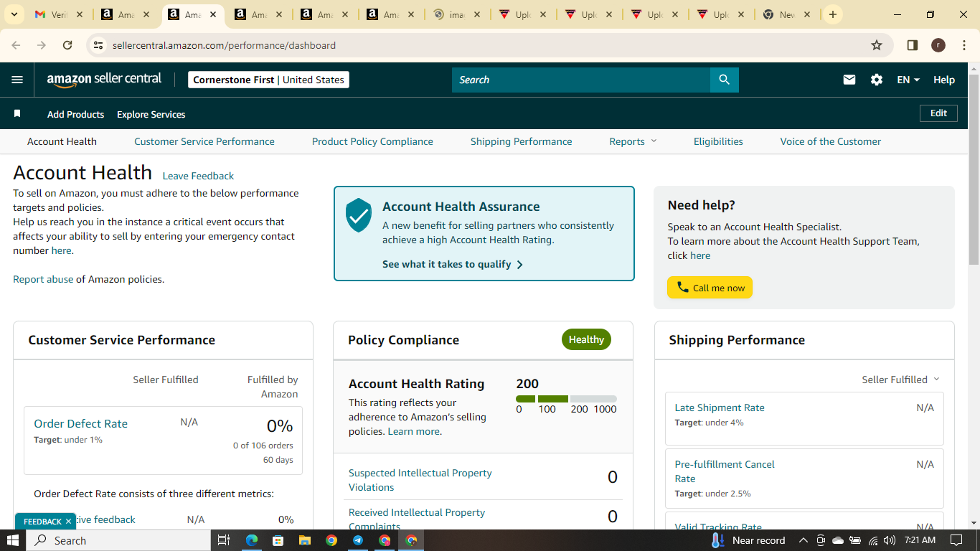Screen dimensions: 980x551
Task: Click the Edit button
Action: [x=938, y=113]
